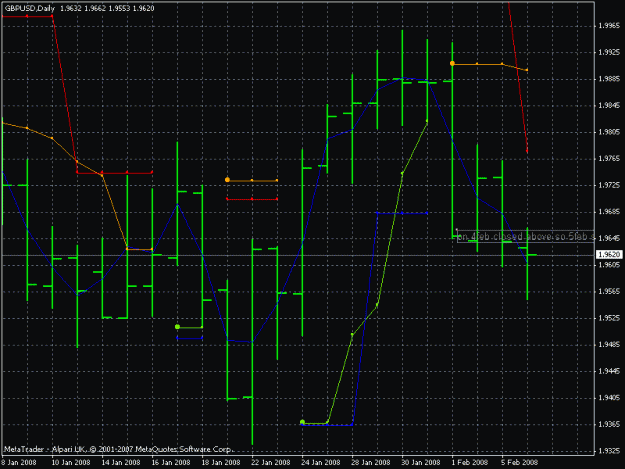The image size is (625, 469).
Task: Click the 8 Jan 2008 date label
Action: tap(19, 463)
